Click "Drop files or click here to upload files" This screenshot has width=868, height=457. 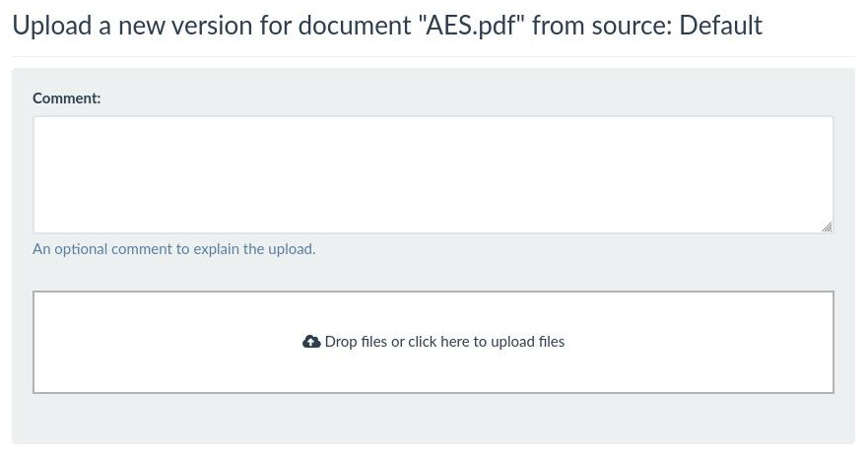point(444,342)
